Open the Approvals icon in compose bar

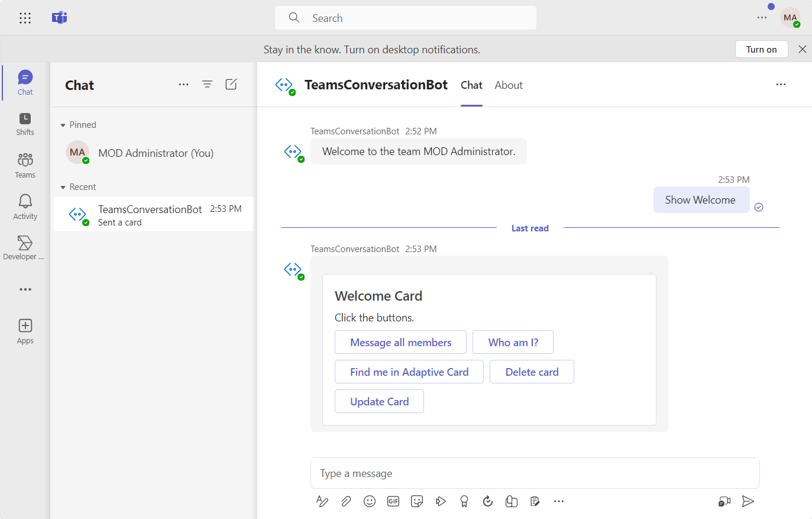pyautogui.click(x=535, y=501)
